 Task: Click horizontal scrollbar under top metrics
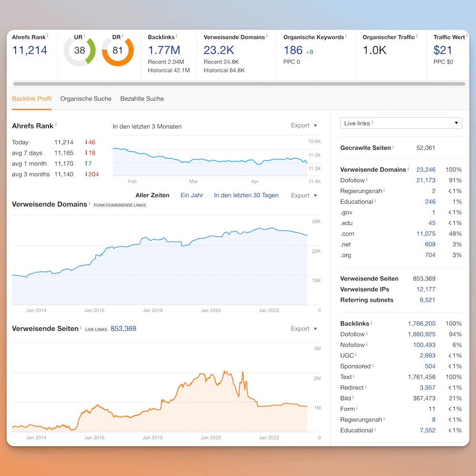pos(239,84)
